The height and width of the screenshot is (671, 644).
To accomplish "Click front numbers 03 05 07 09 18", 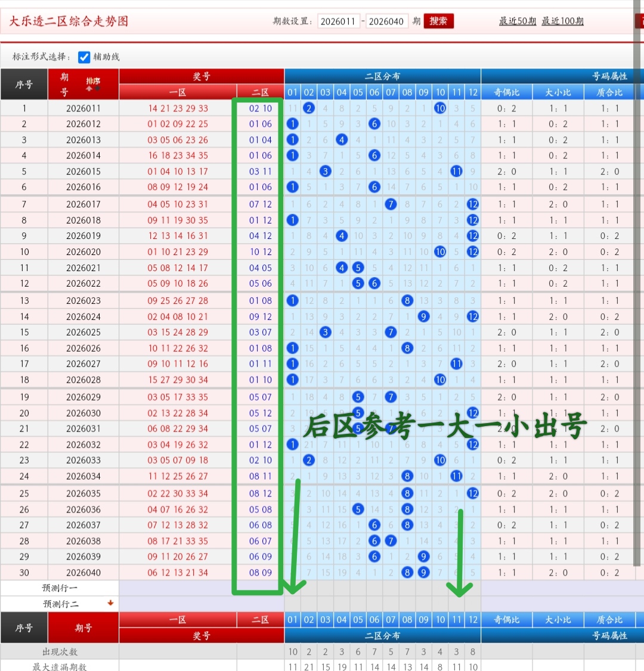I will pos(178,461).
